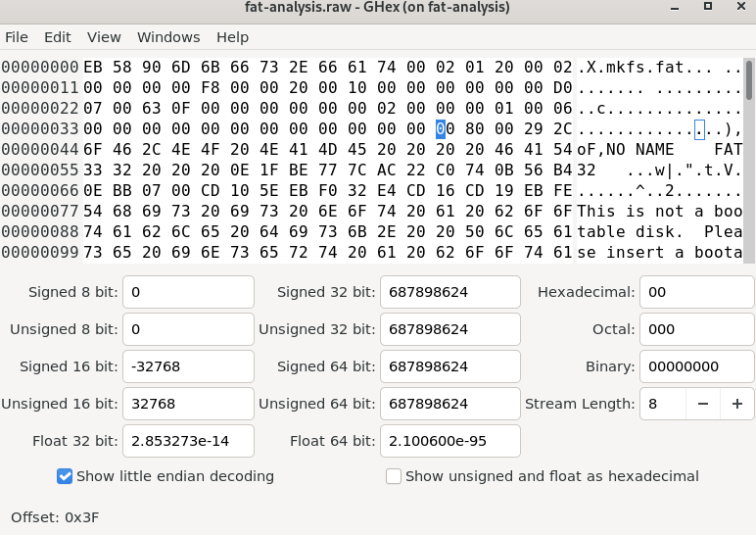The width and height of the screenshot is (756, 535).
Task: Open the Help menu
Action: (x=232, y=37)
